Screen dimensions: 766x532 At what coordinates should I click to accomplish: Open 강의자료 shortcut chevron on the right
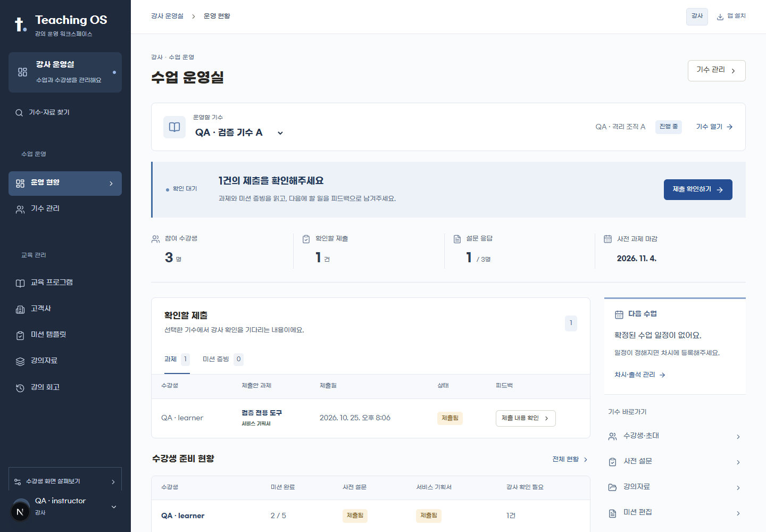coord(738,488)
